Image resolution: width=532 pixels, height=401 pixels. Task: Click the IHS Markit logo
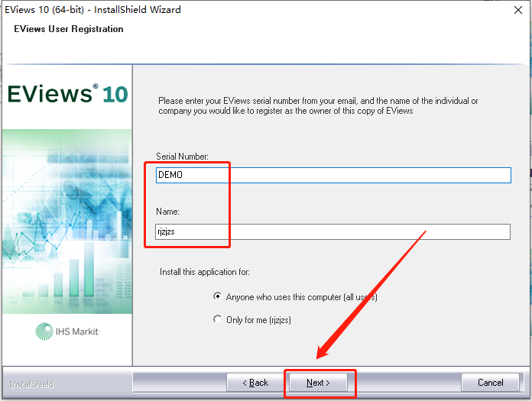tap(67, 331)
